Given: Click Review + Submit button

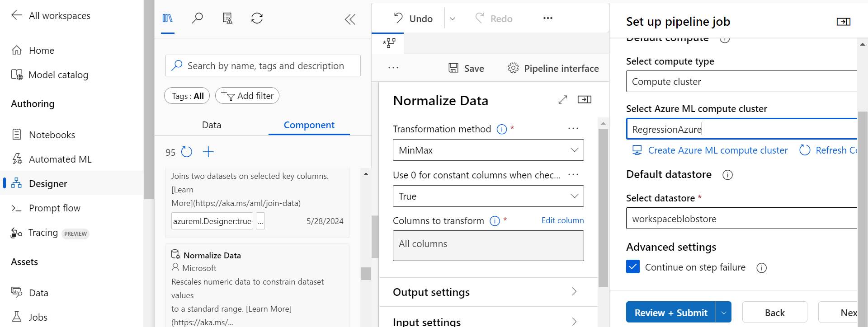Looking at the screenshot, I should click(671, 313).
